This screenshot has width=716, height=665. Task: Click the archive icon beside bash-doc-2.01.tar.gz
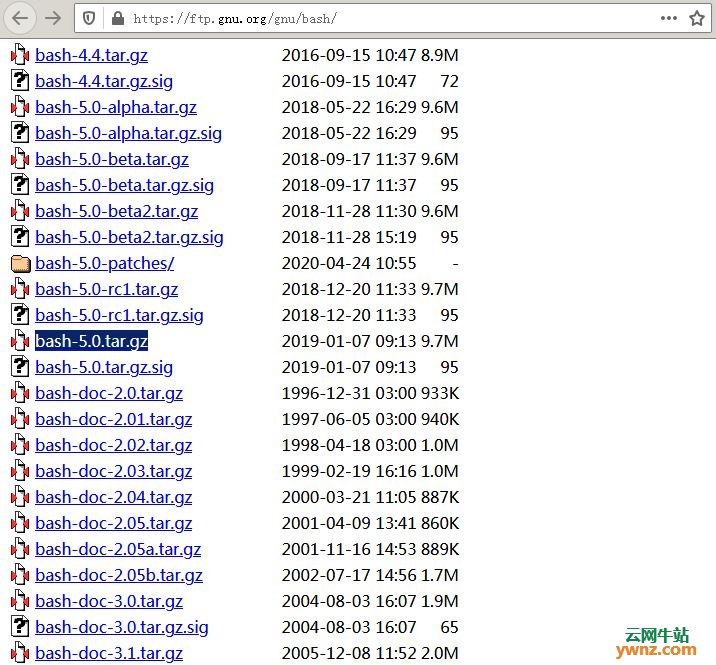tap(20, 419)
